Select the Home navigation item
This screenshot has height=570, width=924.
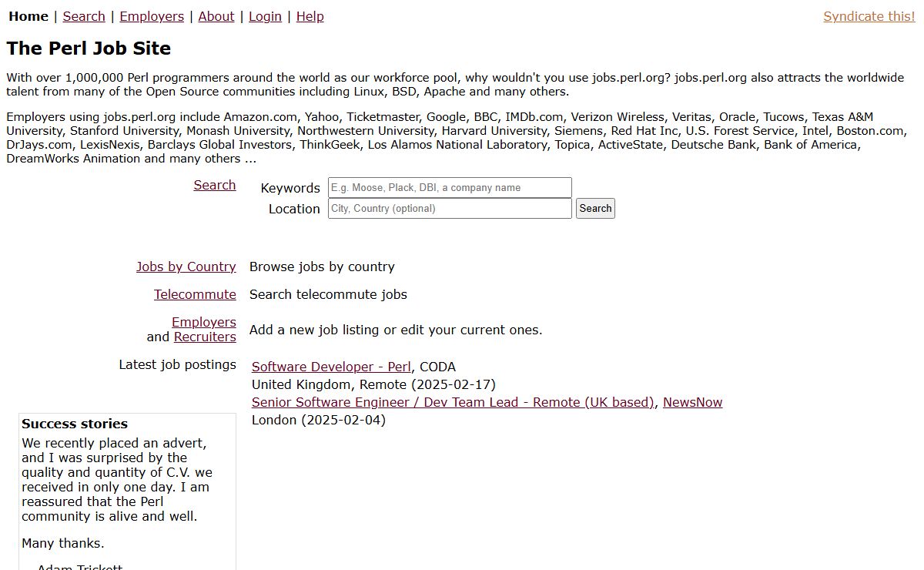[28, 16]
